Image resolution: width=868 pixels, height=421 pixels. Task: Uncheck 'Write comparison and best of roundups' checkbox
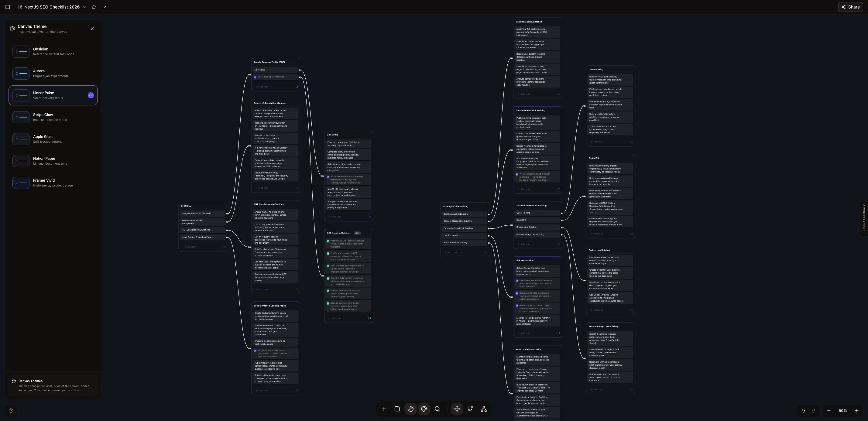pyautogui.click(x=517, y=174)
